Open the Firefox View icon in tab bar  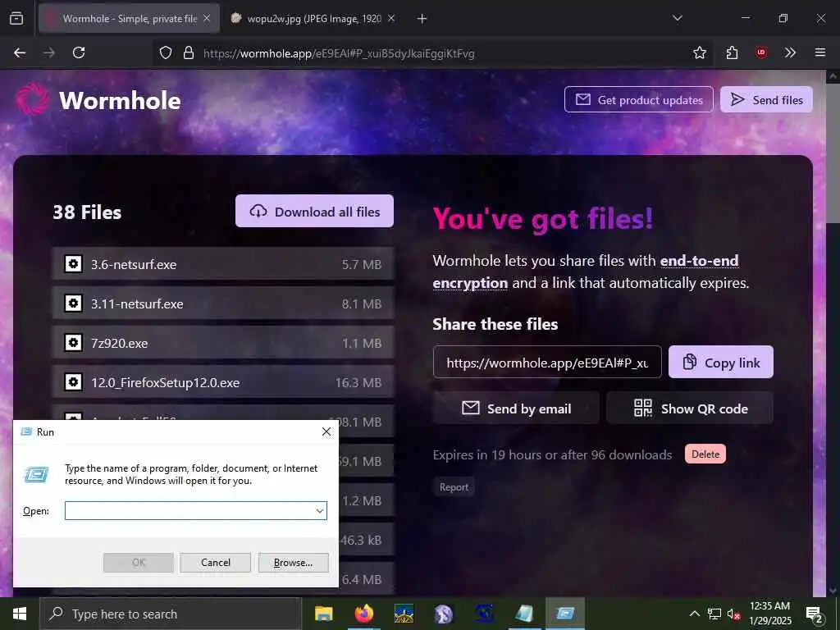16,19
